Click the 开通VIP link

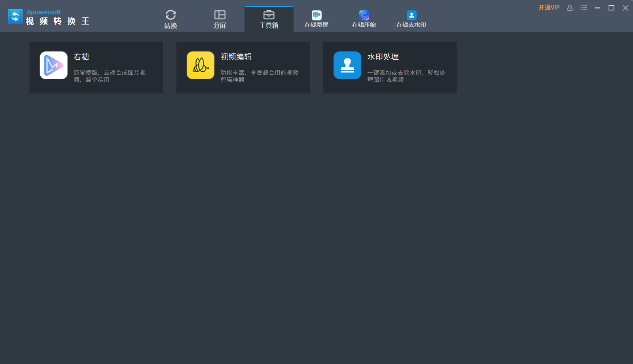pyautogui.click(x=549, y=8)
